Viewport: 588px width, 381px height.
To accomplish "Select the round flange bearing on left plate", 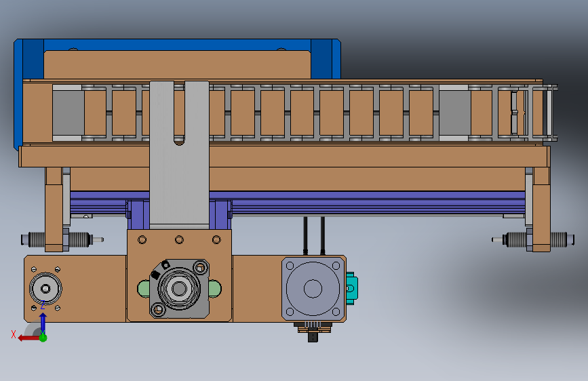I will (45, 288).
